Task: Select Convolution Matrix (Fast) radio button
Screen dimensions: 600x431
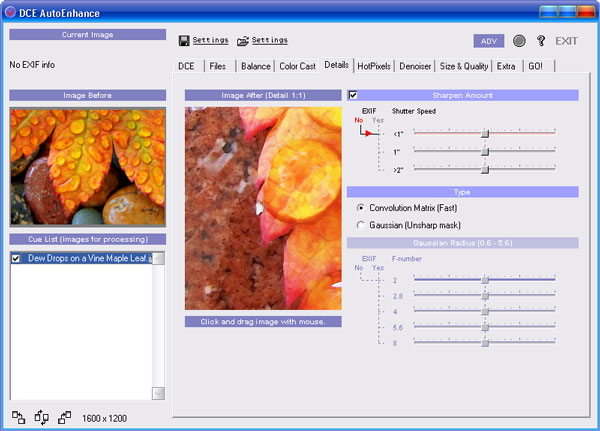Action: 360,207
